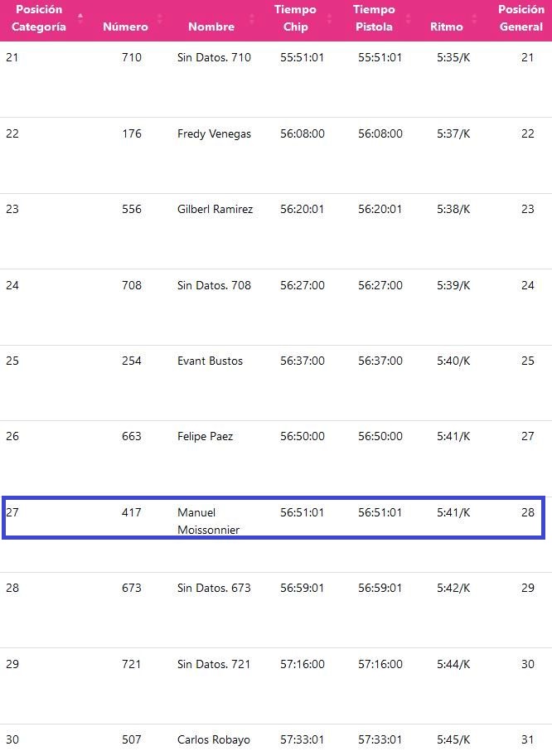Image resolution: width=552 pixels, height=756 pixels.
Task: Click the Número column sort arrows
Action: (159, 18)
